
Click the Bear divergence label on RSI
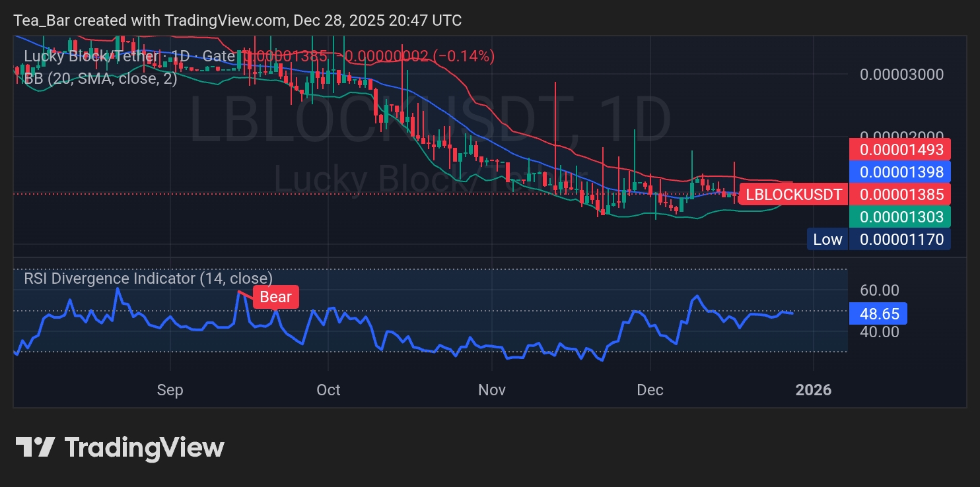click(x=275, y=297)
